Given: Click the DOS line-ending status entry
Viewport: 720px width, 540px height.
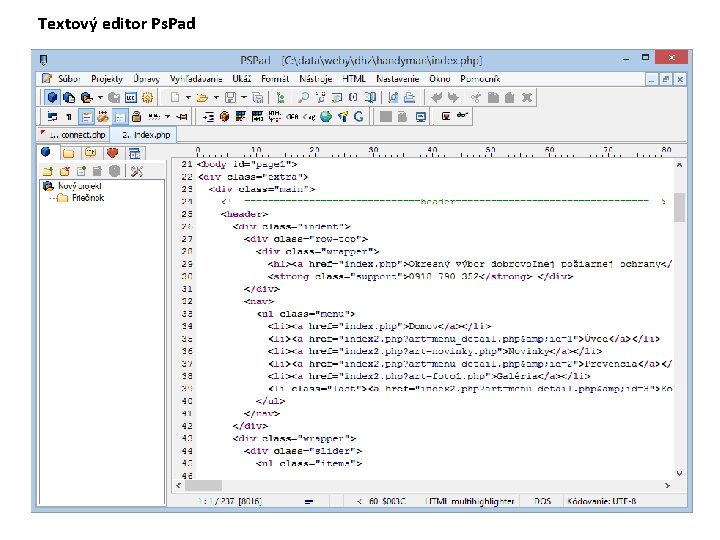Looking at the screenshot, I should point(542,501).
